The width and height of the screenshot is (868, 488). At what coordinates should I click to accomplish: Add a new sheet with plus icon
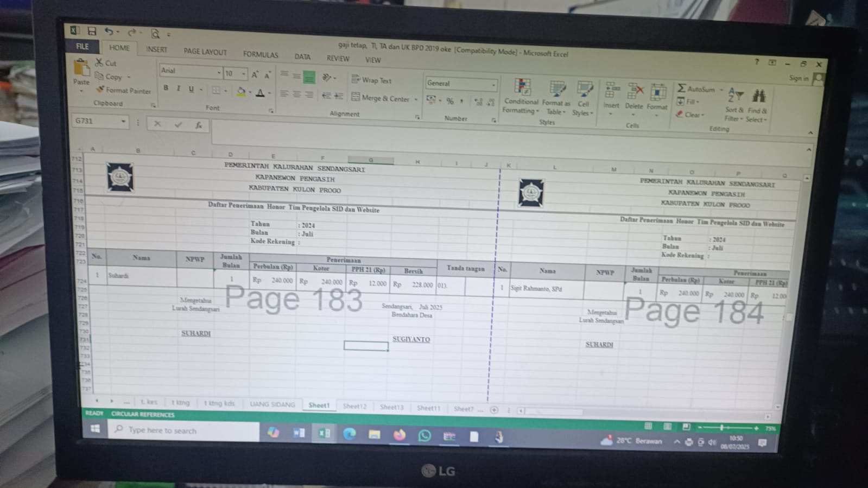tap(494, 410)
